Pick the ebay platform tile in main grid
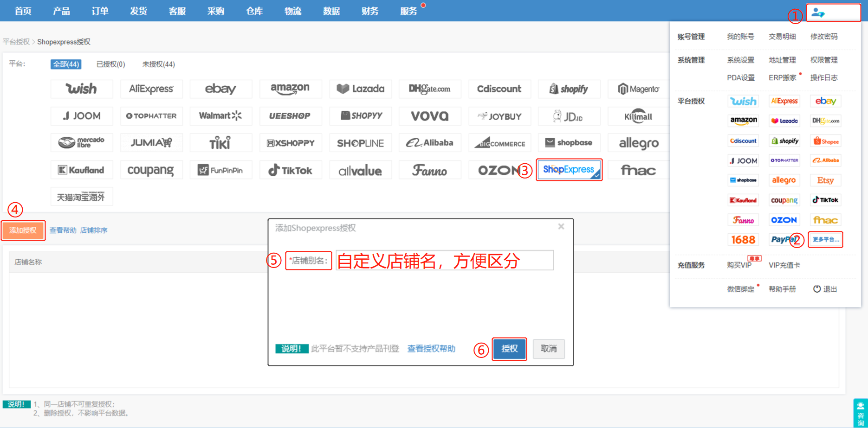The image size is (868, 428). pos(221,89)
